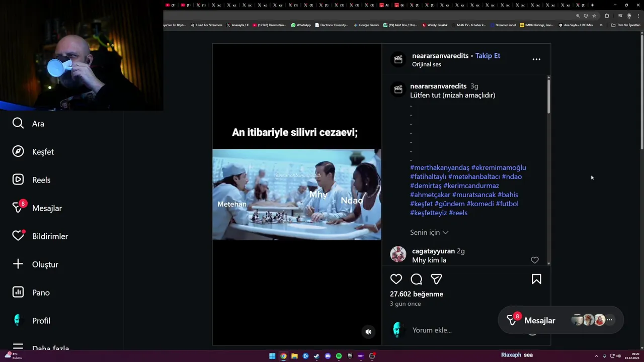Viewport: 644px width, 362px height.
Task: Open Steam from the taskbar
Action: pyautogui.click(x=316, y=356)
